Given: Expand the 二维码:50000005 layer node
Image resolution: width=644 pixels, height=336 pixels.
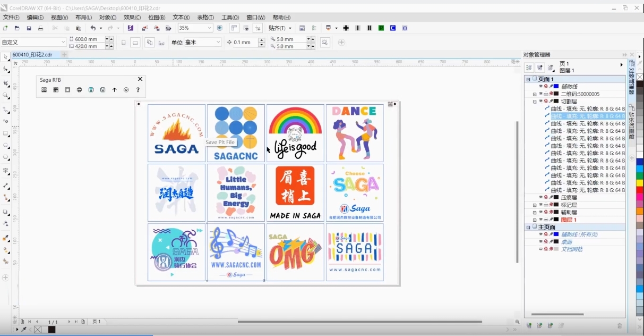Looking at the screenshot, I should [x=535, y=94].
